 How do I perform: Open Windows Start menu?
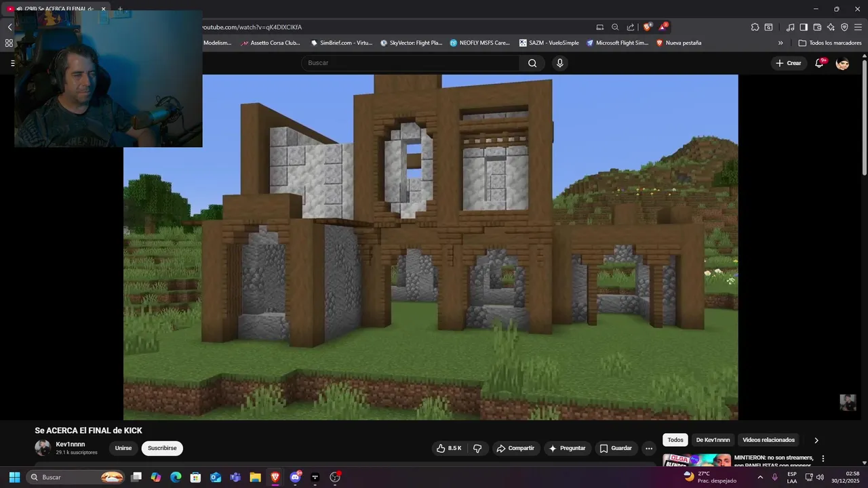[14, 477]
